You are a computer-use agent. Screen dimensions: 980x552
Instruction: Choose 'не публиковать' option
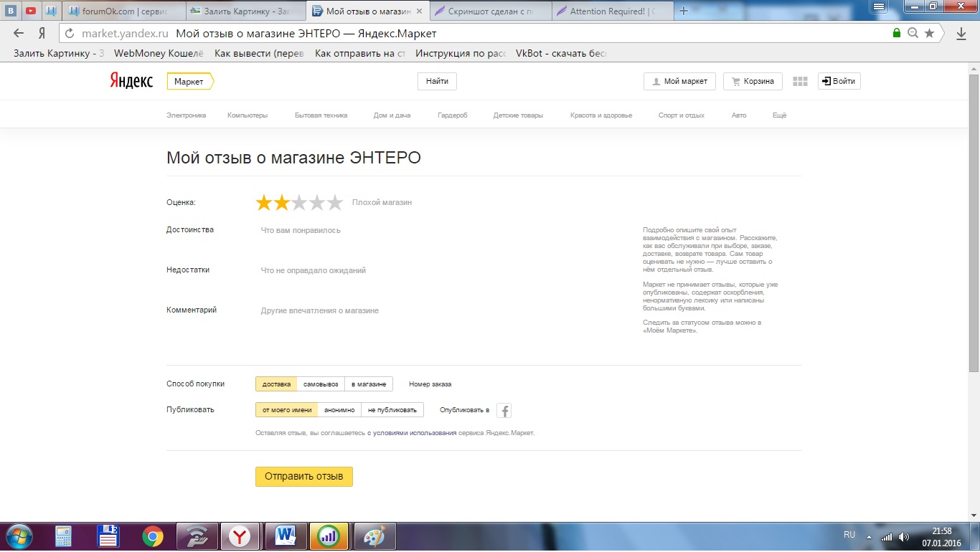coord(392,410)
